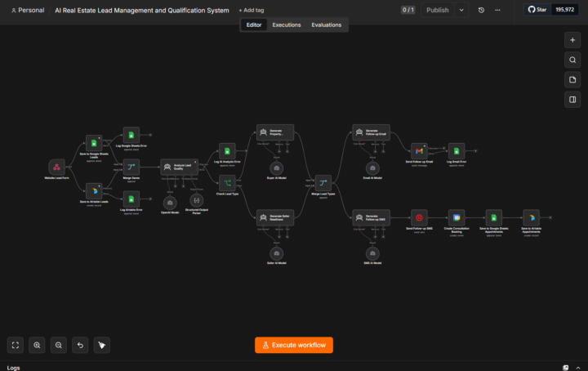Image resolution: width=588 pixels, height=371 pixels.
Task: Open the Generate Seller Readiness agent node
Action: point(275,217)
